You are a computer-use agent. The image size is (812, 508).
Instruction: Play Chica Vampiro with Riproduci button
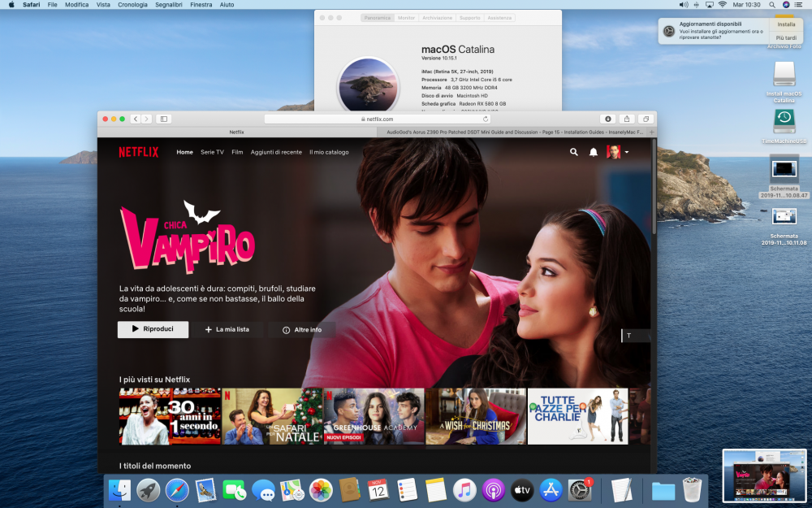click(x=153, y=329)
